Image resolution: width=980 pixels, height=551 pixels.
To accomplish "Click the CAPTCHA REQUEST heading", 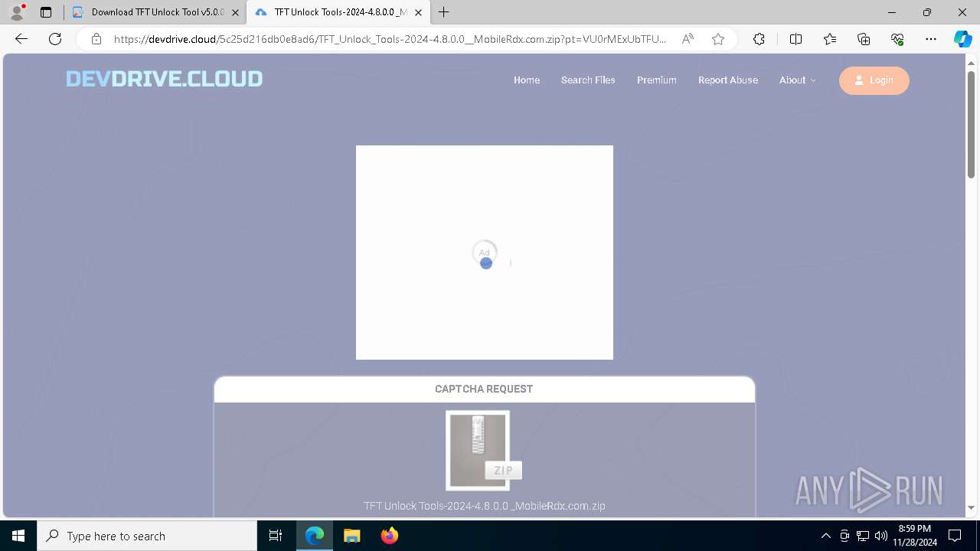I will pyautogui.click(x=484, y=389).
